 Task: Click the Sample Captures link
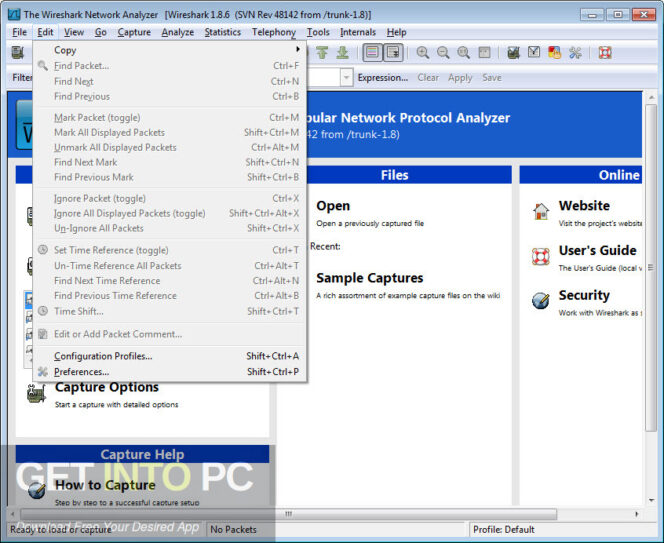pyautogui.click(x=369, y=278)
